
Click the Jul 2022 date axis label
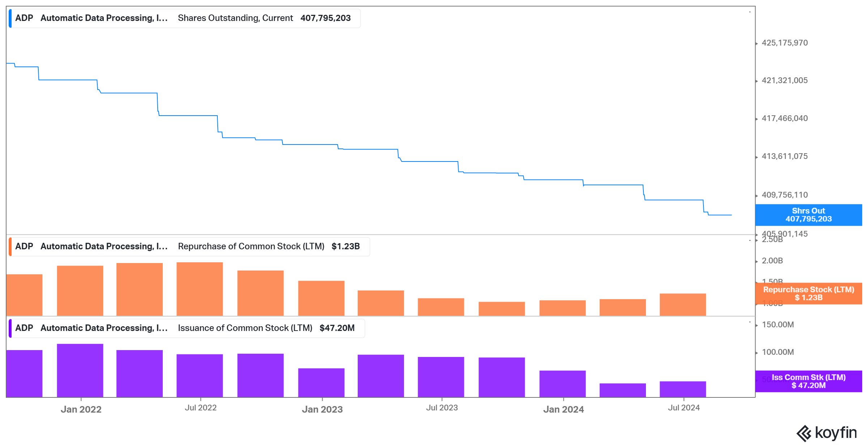(201, 408)
